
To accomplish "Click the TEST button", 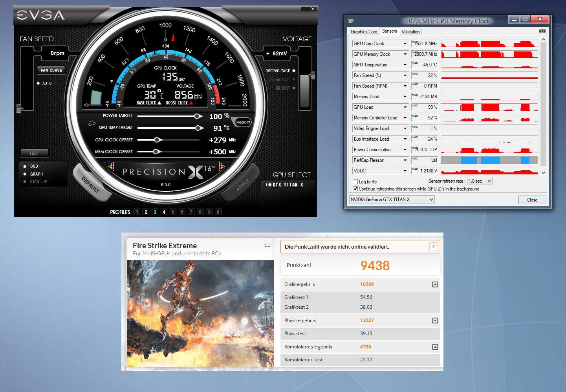I will tap(34, 153).
